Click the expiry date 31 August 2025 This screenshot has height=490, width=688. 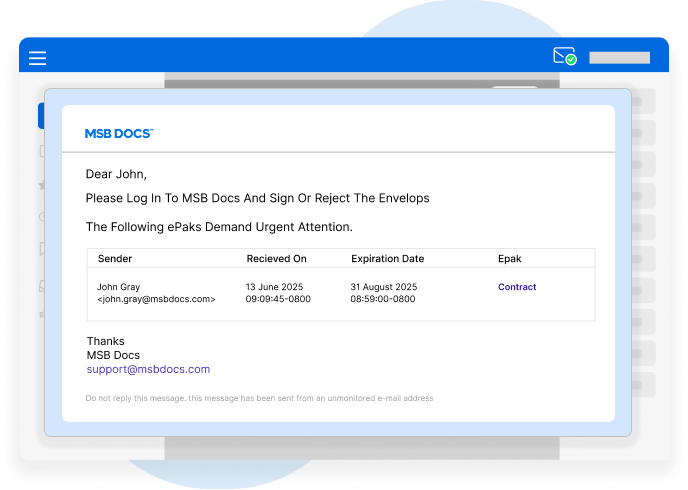(383, 287)
